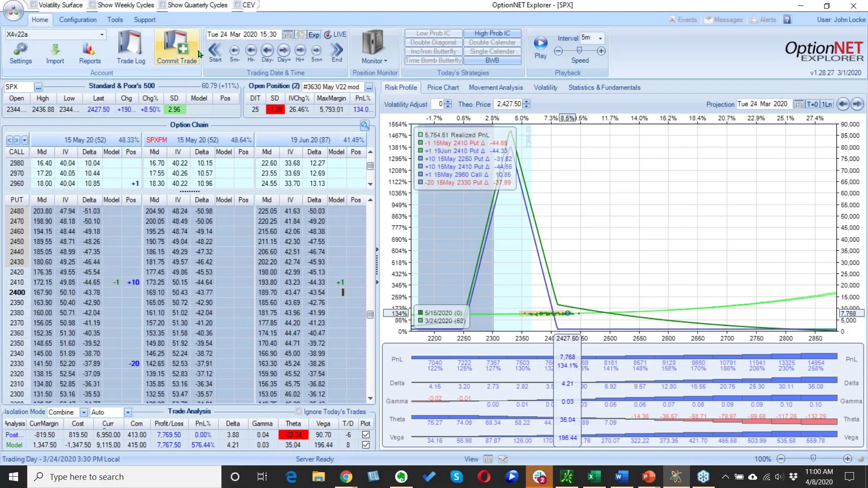Move projection date forward arrow

click(857, 104)
